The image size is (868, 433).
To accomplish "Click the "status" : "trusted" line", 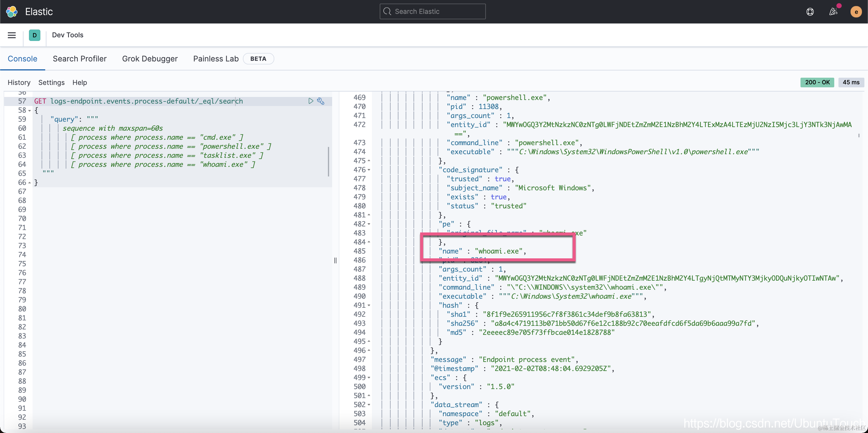I will click(486, 206).
